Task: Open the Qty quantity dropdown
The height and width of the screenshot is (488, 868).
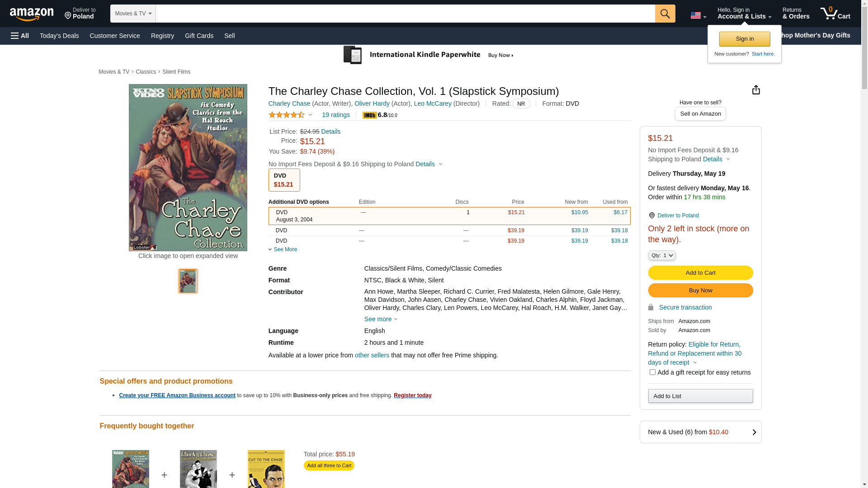Action: click(x=662, y=255)
